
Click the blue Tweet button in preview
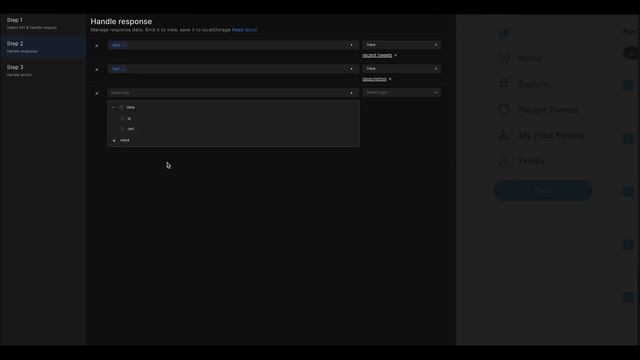(543, 190)
